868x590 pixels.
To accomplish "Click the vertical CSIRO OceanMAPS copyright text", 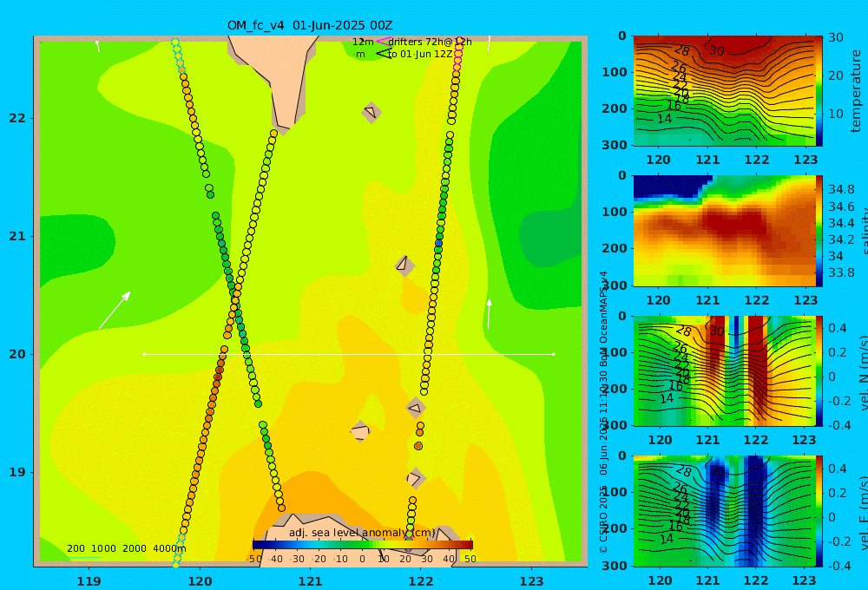I will (x=603, y=412).
